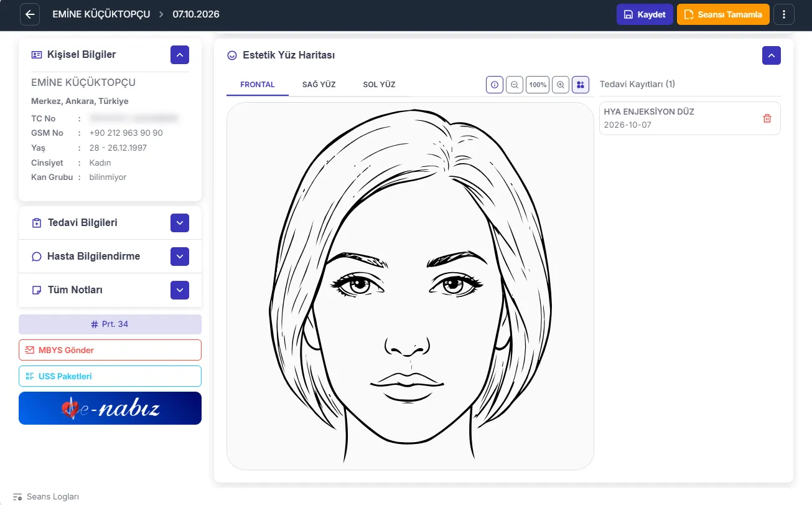Delete the HYA ENJEKSİYON DÜZ record

767,118
